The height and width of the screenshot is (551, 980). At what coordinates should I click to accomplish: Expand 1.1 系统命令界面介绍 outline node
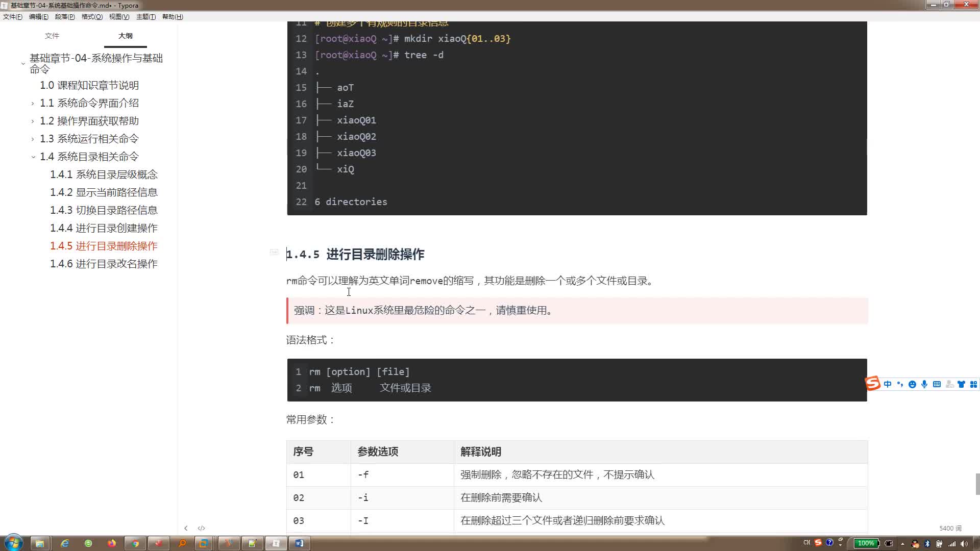[x=33, y=104]
